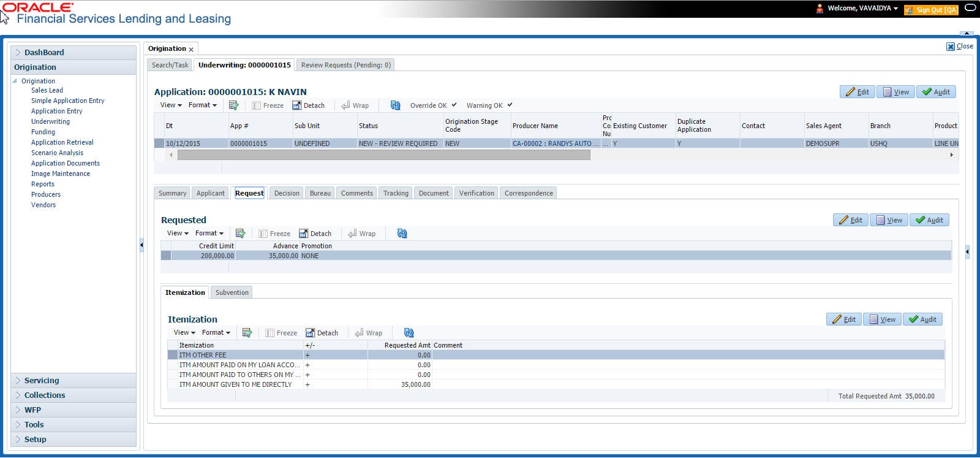
Task: Click Detach in the Application toolbar
Action: point(309,105)
